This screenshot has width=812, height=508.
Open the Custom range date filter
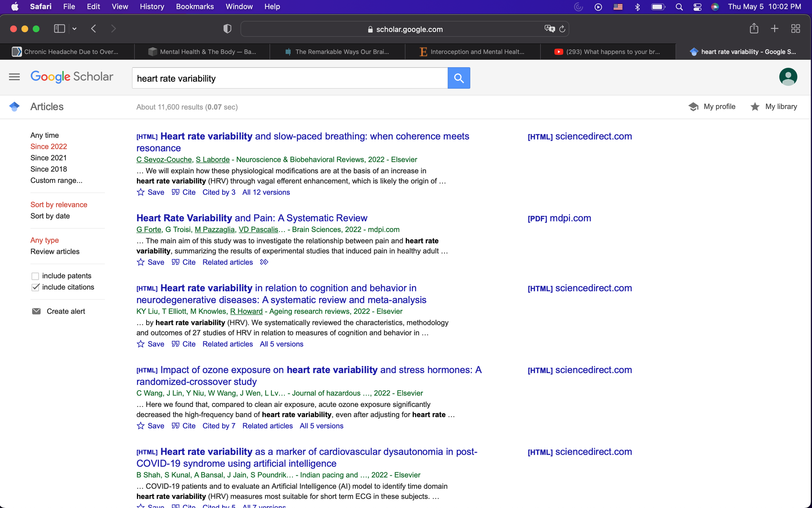[x=56, y=180]
